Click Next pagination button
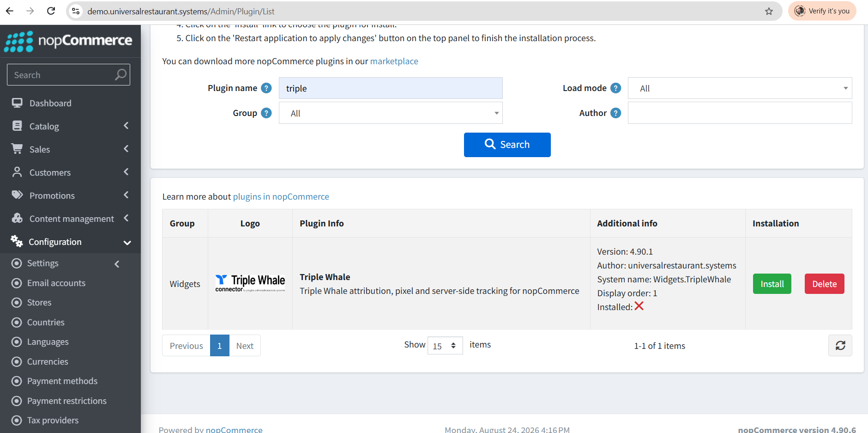868x433 pixels. [x=245, y=346]
